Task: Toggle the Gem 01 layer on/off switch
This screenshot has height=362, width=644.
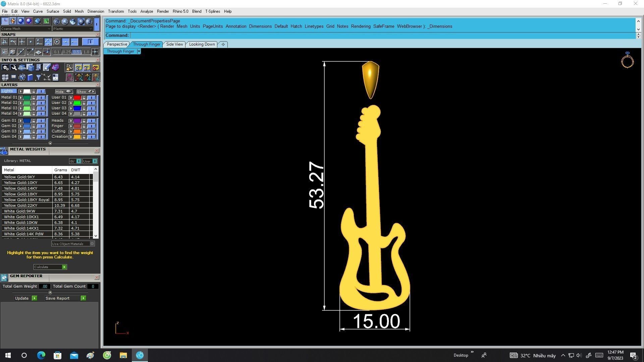Action: click(41, 121)
